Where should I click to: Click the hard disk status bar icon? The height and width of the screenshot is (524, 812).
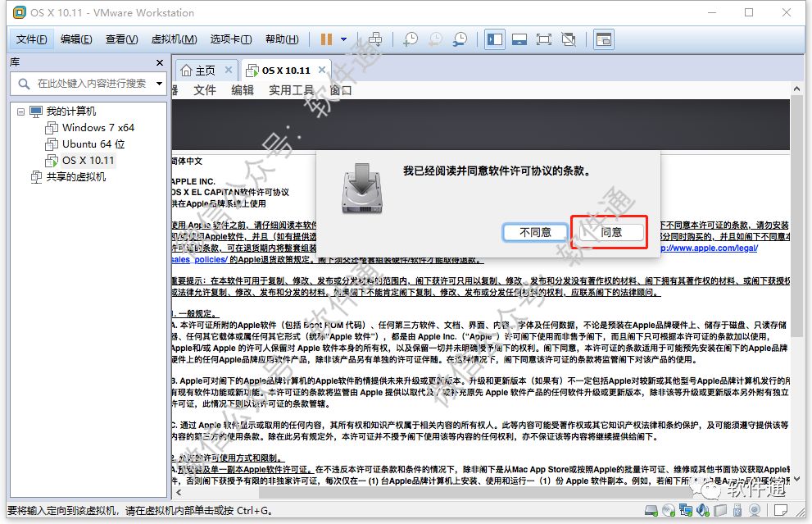pos(651,511)
